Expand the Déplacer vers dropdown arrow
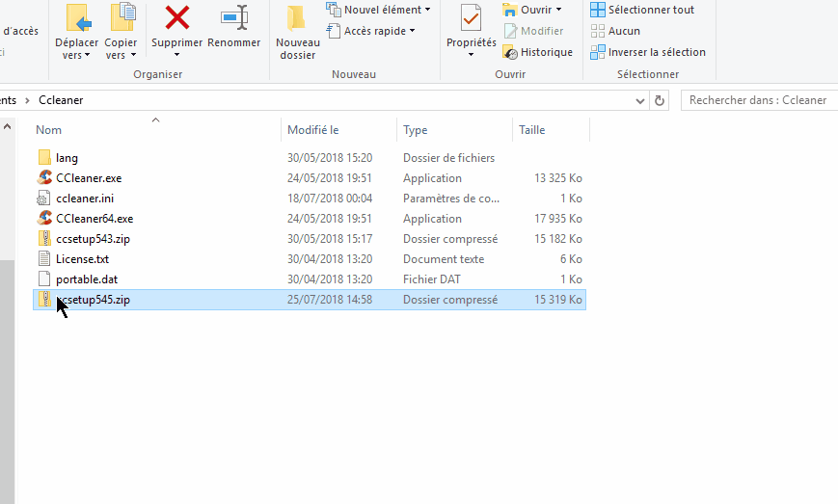The width and height of the screenshot is (838, 504). (x=87, y=55)
